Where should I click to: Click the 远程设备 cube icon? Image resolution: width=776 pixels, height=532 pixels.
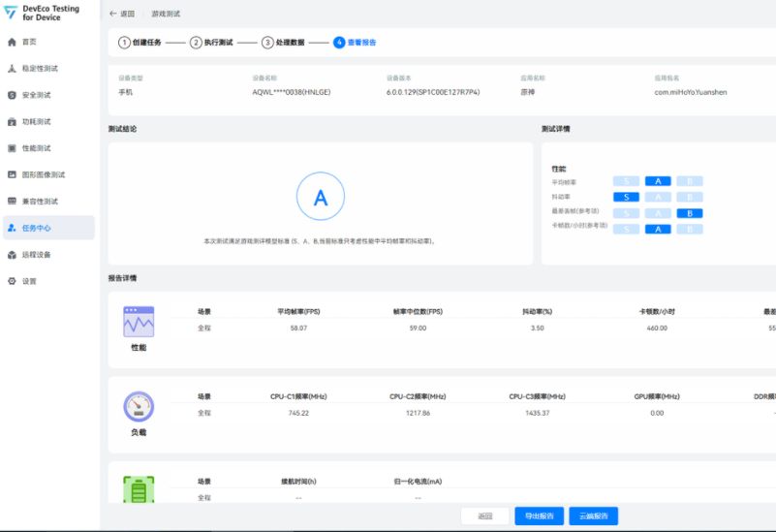coord(12,254)
